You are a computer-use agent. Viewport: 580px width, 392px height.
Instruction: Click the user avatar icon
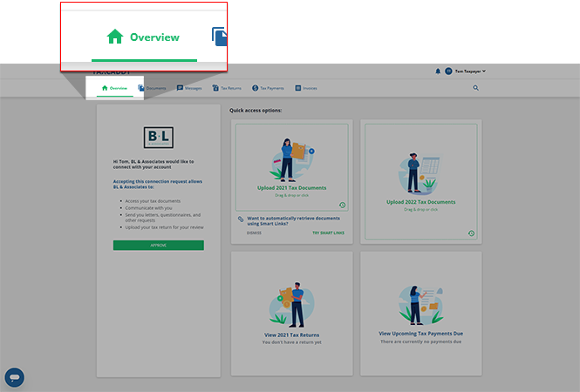[448, 71]
